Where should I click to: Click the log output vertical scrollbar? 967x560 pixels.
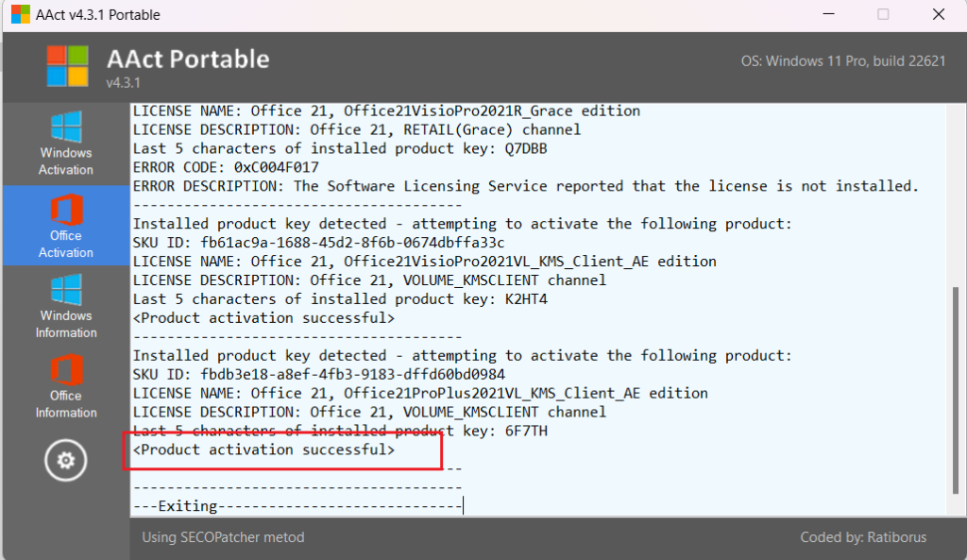[956, 390]
